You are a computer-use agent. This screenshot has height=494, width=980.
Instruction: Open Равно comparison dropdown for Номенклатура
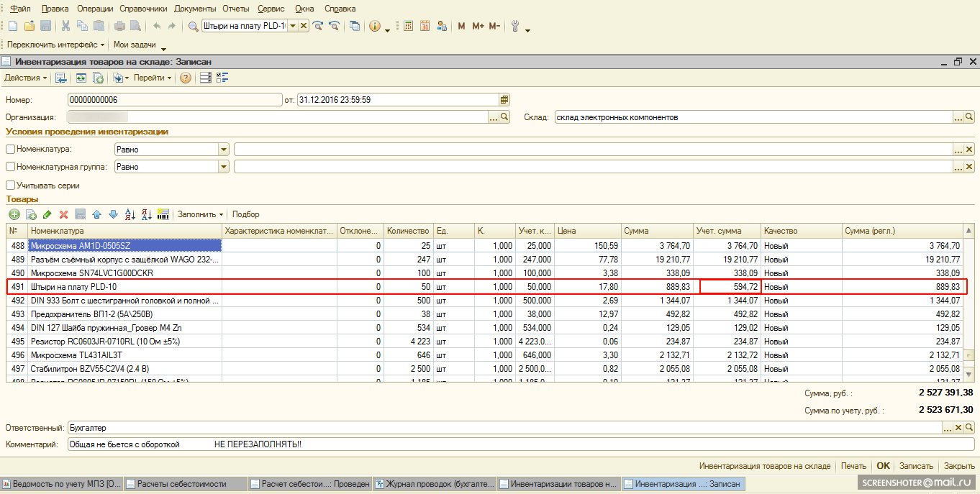coord(224,150)
